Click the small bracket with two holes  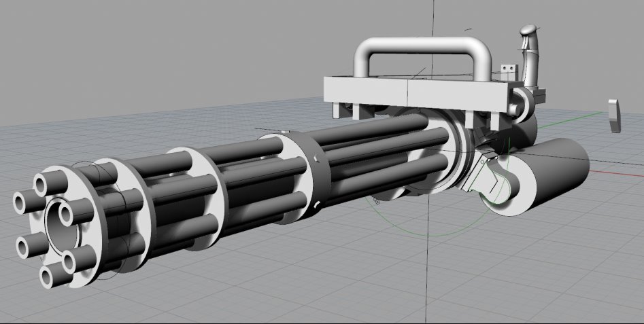[x=507, y=70]
